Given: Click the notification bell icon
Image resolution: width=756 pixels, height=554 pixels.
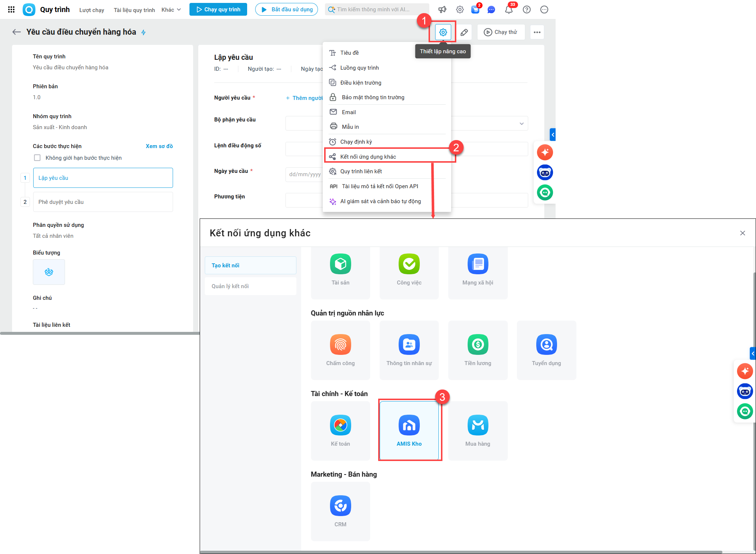Looking at the screenshot, I should [x=509, y=9].
